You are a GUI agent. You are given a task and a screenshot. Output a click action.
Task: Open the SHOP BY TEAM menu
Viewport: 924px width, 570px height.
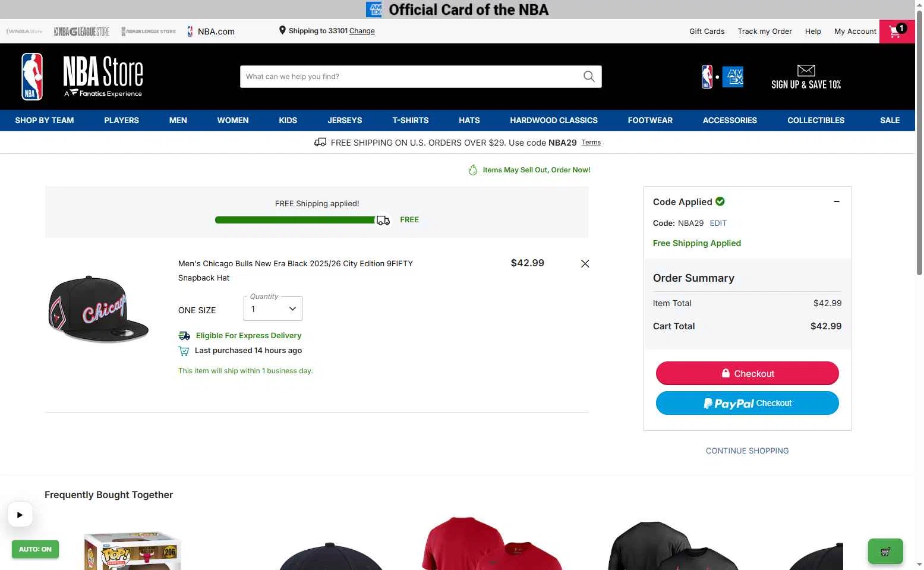(x=45, y=120)
